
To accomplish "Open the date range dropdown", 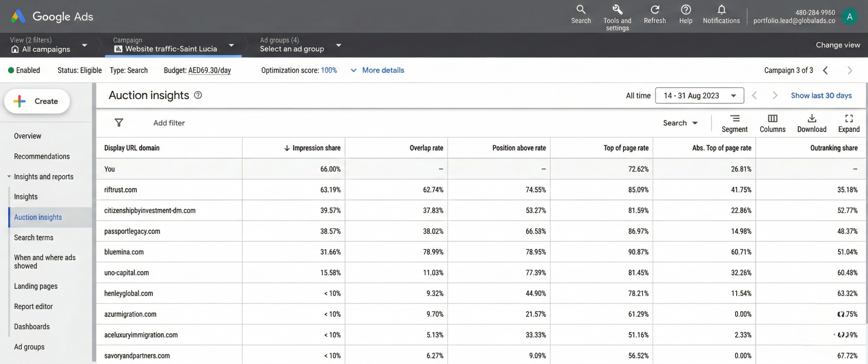I will [699, 96].
